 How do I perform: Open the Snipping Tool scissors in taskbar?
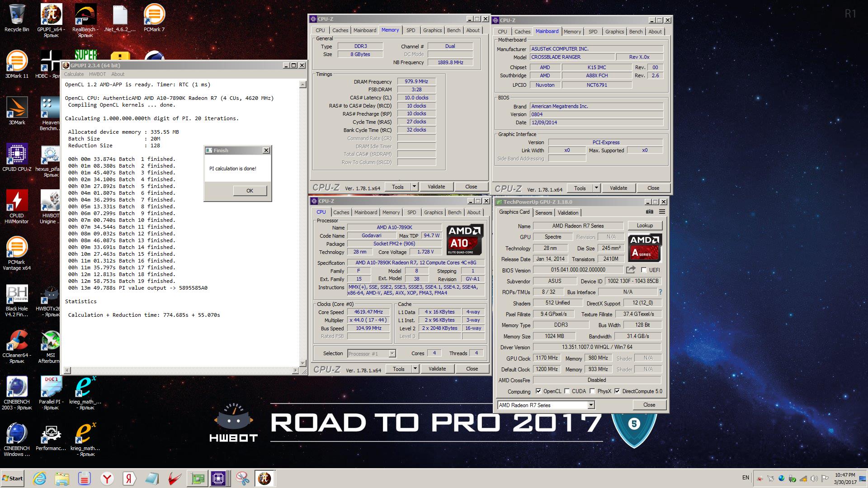coord(242,478)
